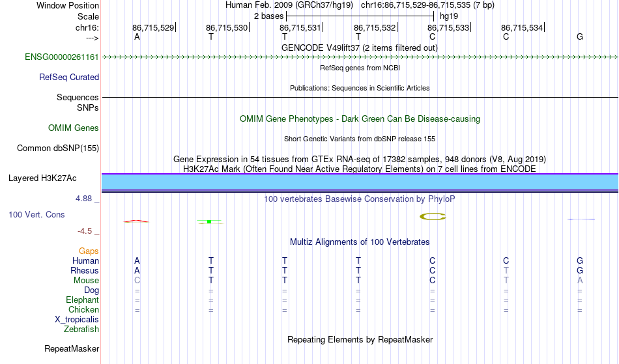
Task: Click the SNPs track label
Action: 88,108
